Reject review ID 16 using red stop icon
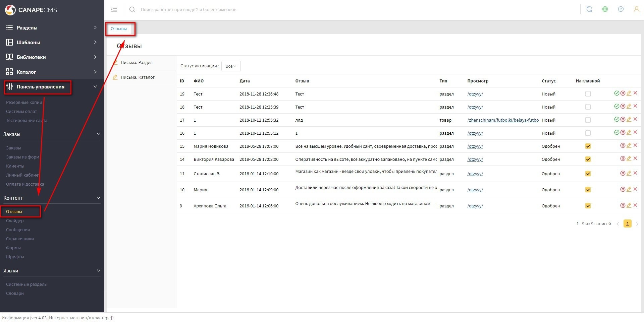The height and width of the screenshot is (322, 644). (x=623, y=133)
